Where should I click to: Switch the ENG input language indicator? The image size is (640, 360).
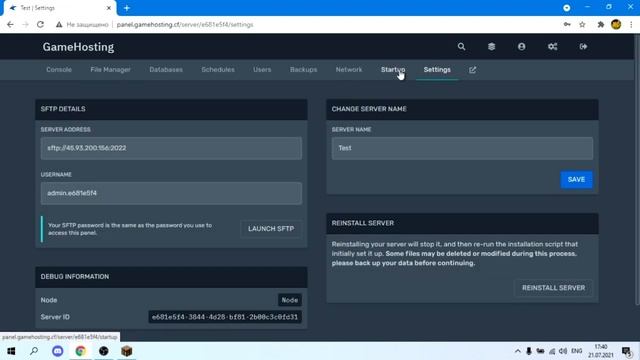[x=576, y=351]
